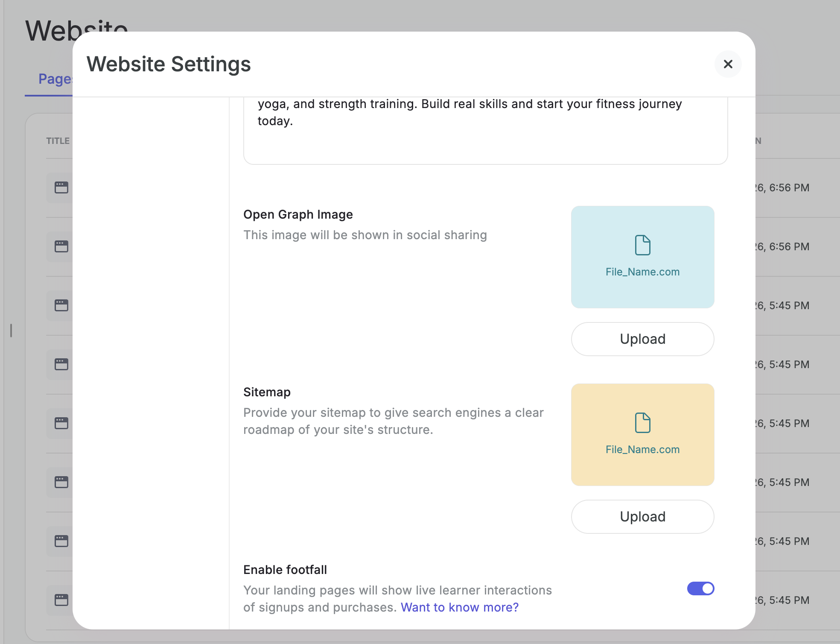Upload a sitemap file
The width and height of the screenshot is (840, 644).
coord(642,517)
